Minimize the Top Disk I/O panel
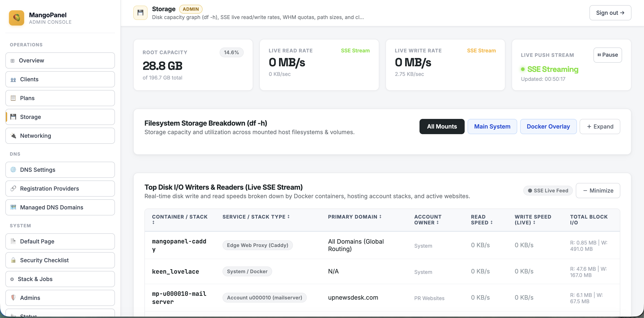 coord(598,191)
